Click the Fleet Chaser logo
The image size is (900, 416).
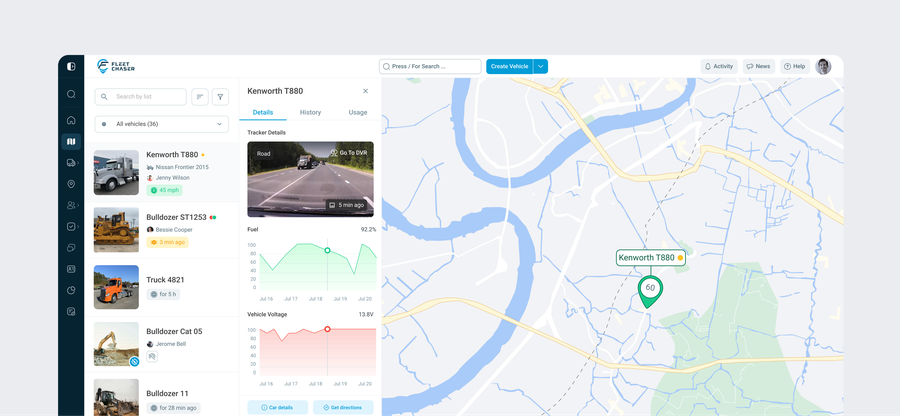(116, 66)
